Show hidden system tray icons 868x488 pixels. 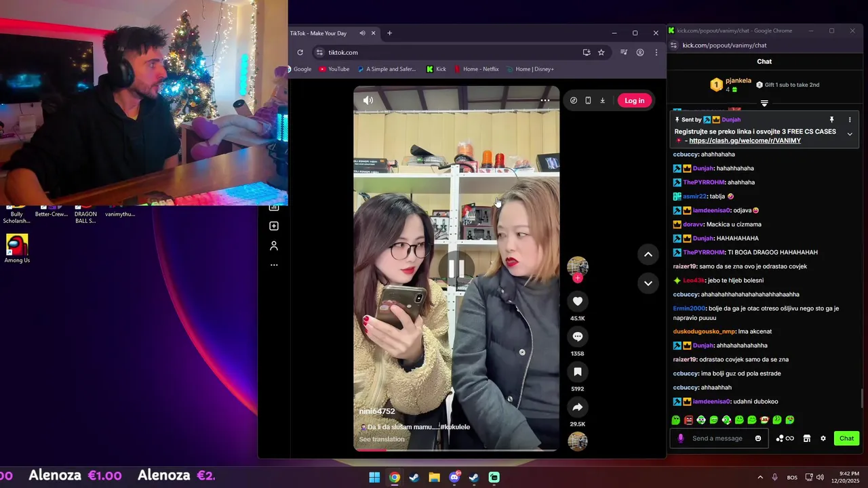coord(760,477)
